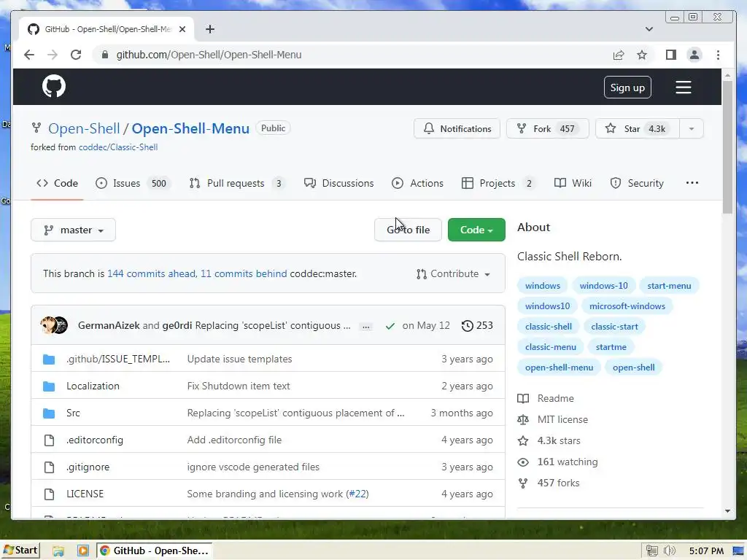
Task: Open tab search chevron
Action: tap(649, 29)
